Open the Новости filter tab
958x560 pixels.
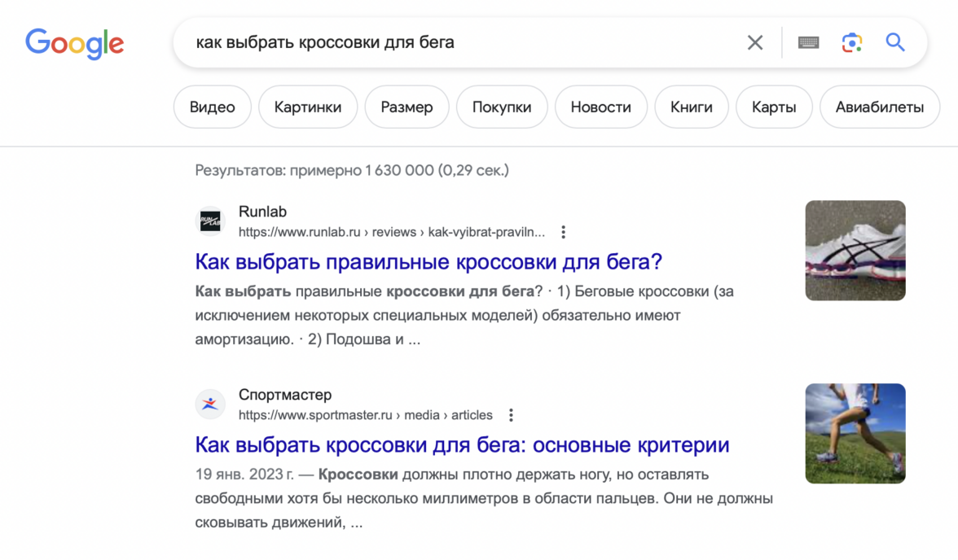pyautogui.click(x=600, y=107)
